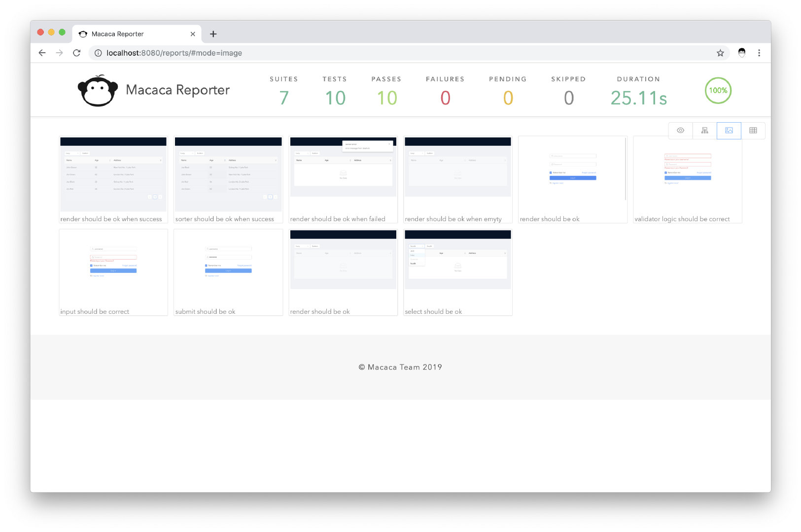801x532 pixels.
Task: Click the 100% pass rate circle
Action: (x=718, y=91)
